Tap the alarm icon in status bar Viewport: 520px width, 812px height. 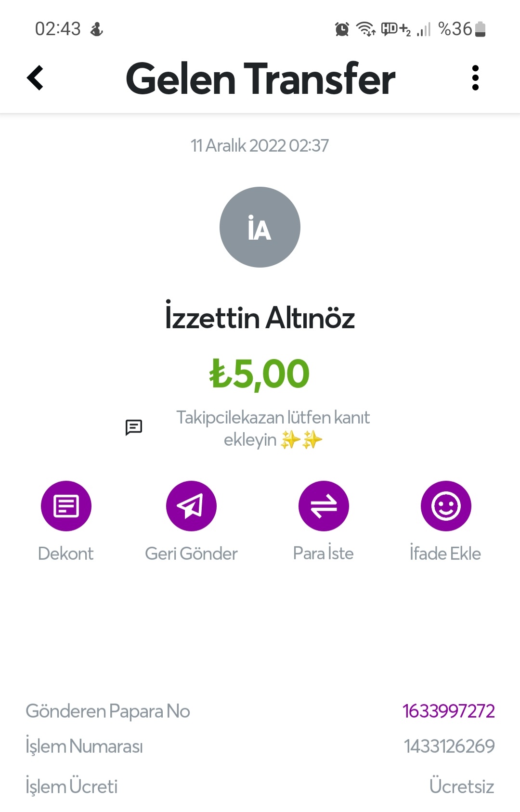[342, 29]
